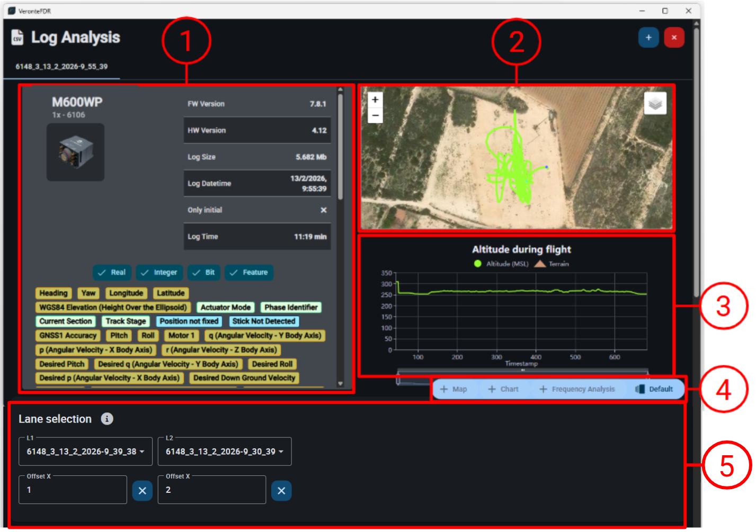This screenshot has height=532, width=756.
Task: Zoom out on the flight map
Action: tap(375, 115)
